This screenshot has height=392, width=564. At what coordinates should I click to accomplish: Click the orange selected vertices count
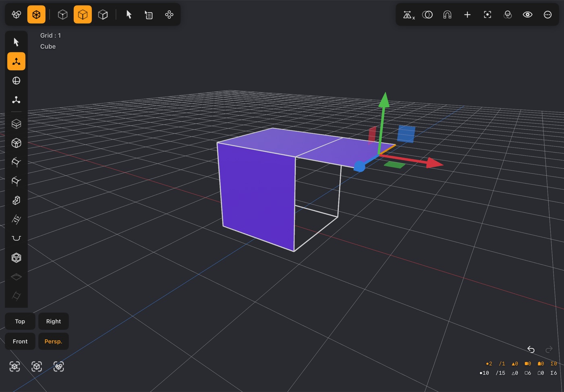pyautogui.click(x=489, y=364)
